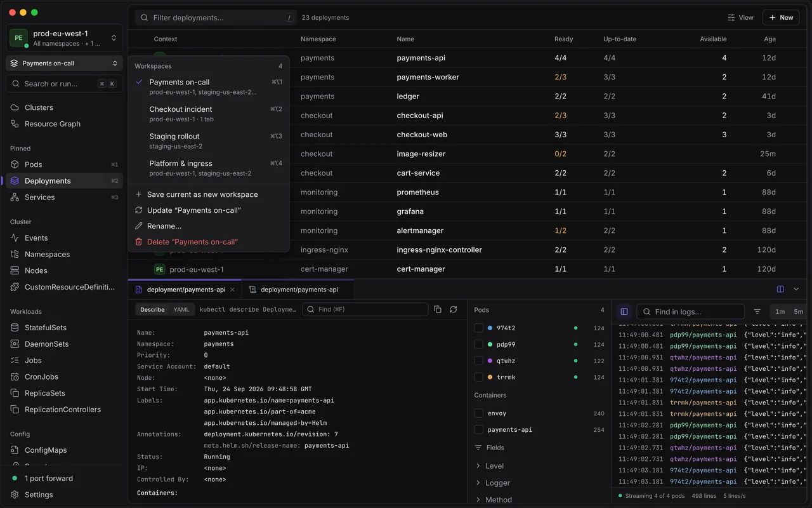Refresh the describe output
Screen dimensions: 812x508
(453, 309)
